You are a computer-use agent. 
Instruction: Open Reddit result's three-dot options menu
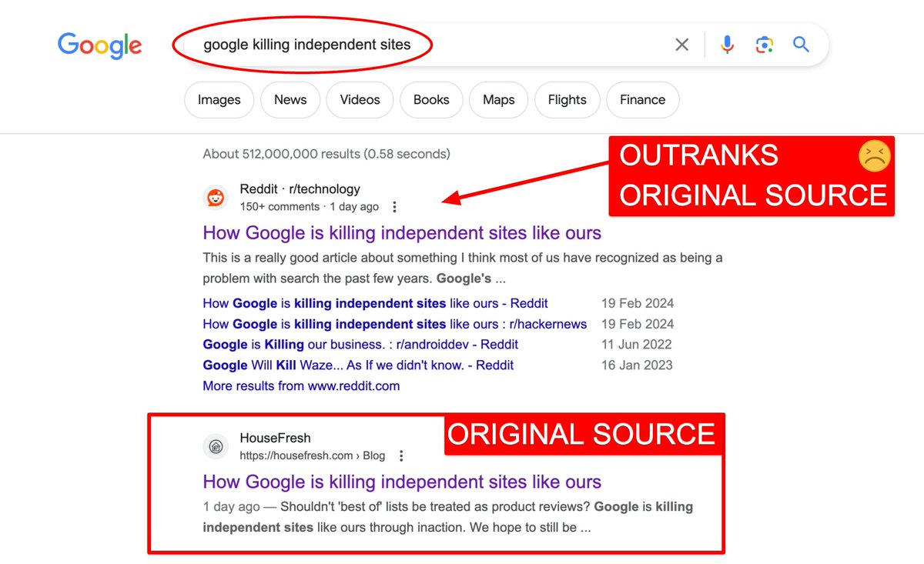pos(394,206)
